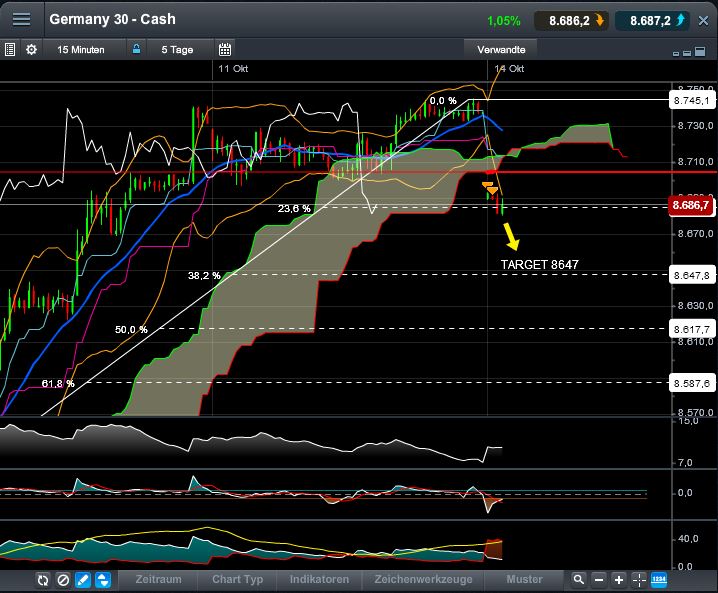Image resolution: width=718 pixels, height=593 pixels.
Task: Click the refresh arrows icon
Action: click(43, 580)
